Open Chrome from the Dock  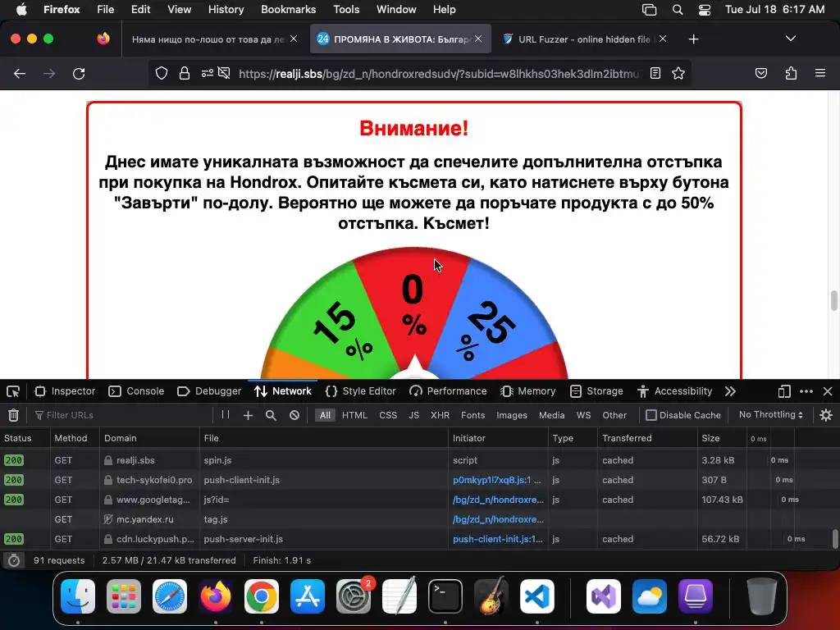[262, 596]
